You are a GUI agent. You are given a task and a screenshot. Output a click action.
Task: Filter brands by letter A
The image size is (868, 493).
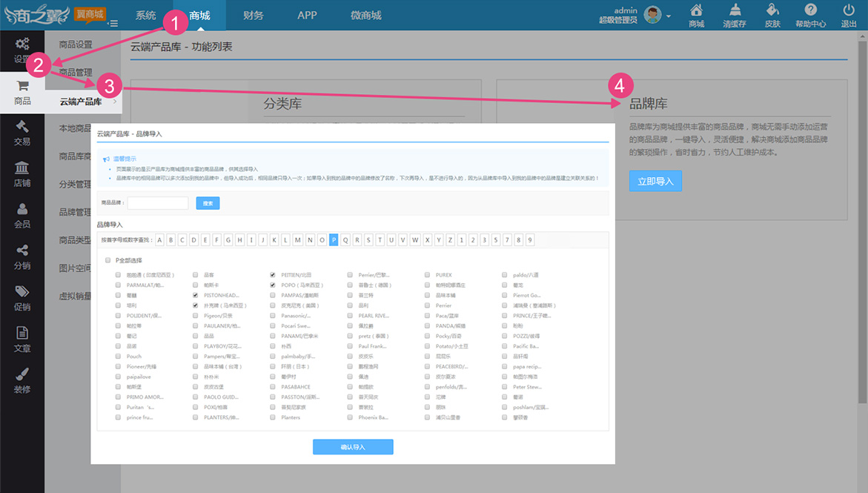tap(159, 240)
